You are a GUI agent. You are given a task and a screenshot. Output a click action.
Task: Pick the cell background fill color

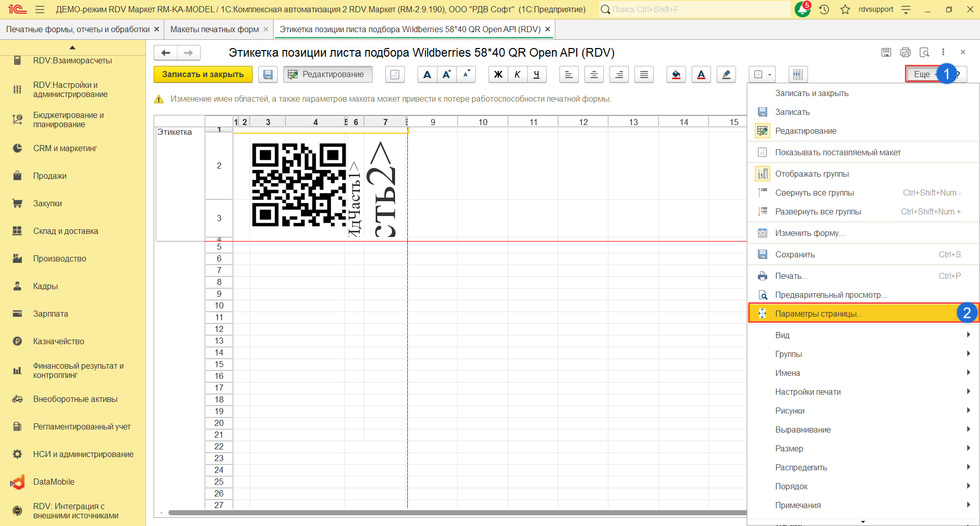click(x=676, y=75)
